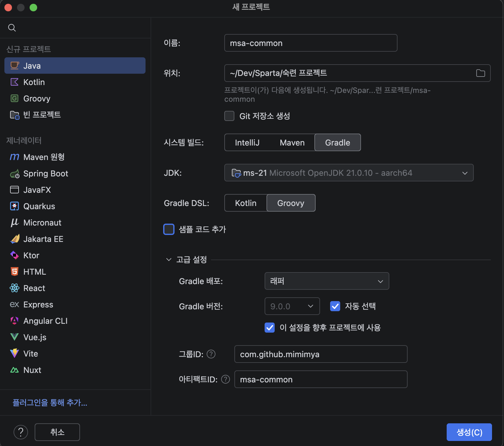Browse location with the folder icon
The height and width of the screenshot is (446, 504).
(x=480, y=73)
